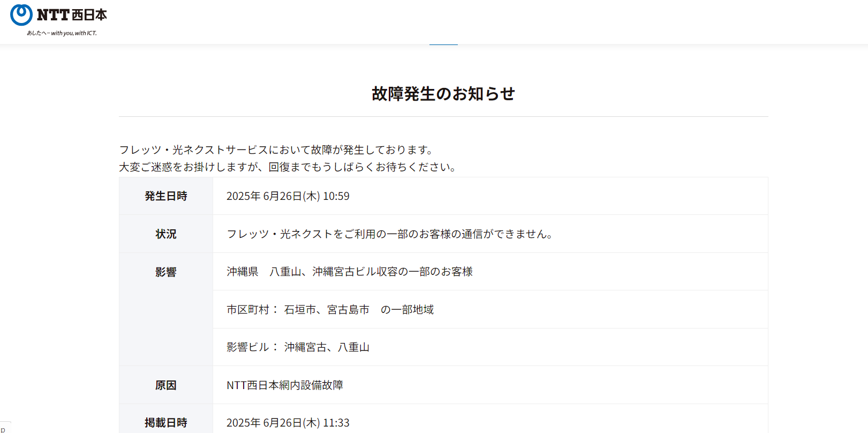The image size is (868, 433).
Task: Select the date 2025年 6月26日(木) 10:59
Action: click(x=288, y=196)
